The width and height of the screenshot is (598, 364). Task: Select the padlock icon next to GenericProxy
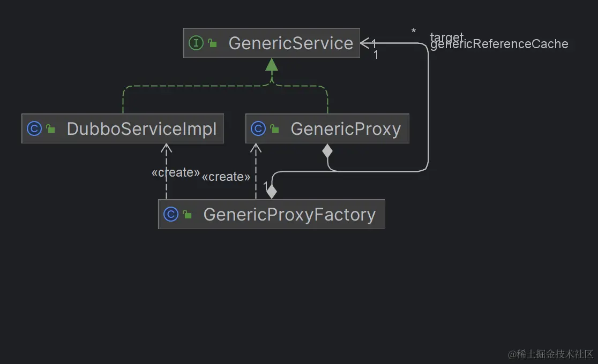click(x=274, y=128)
